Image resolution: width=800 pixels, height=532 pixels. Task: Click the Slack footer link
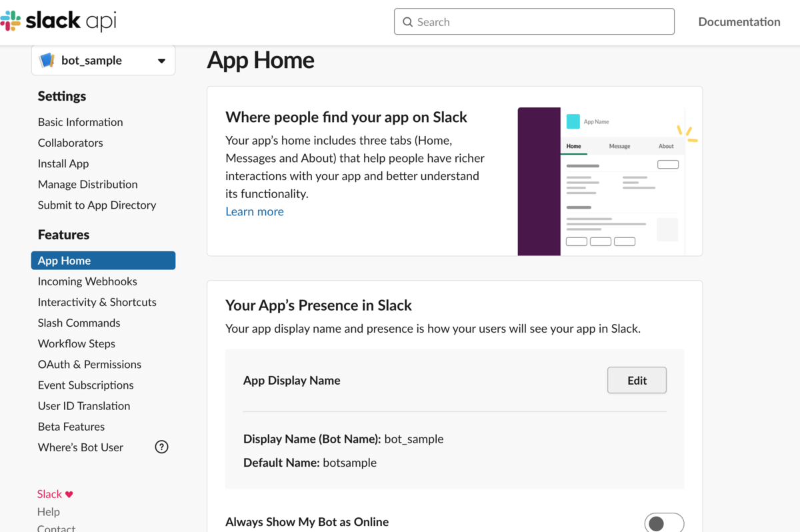click(49, 494)
